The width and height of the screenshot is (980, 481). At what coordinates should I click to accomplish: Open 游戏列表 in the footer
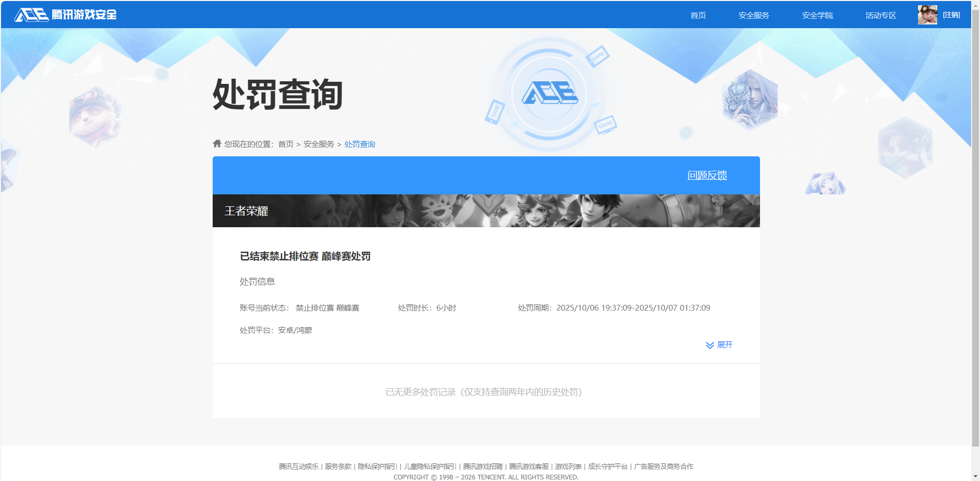coord(567,466)
